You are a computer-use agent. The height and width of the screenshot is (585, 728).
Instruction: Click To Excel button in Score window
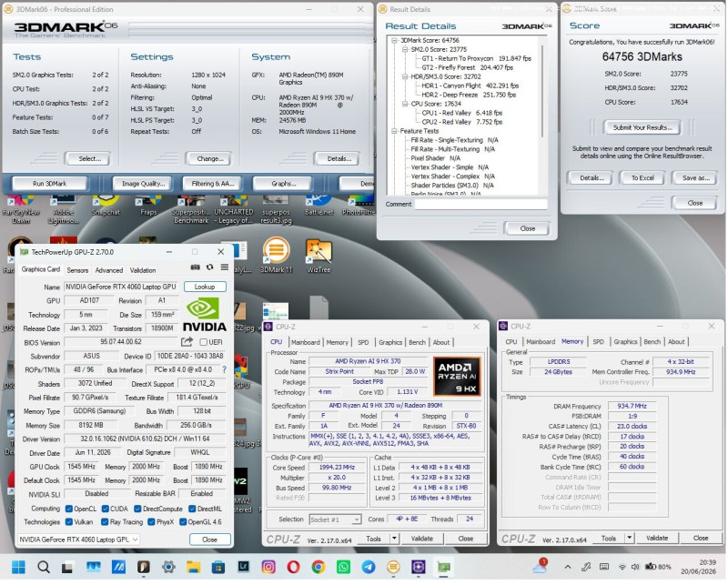pos(642,178)
